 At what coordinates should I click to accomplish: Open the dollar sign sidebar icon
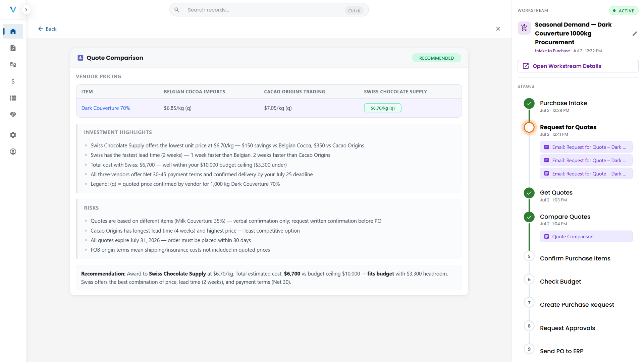tap(13, 81)
